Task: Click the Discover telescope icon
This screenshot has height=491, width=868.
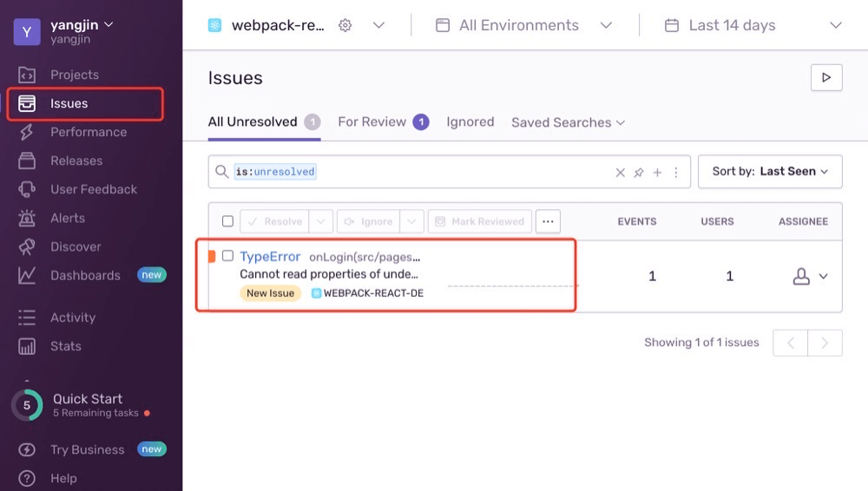Action: (x=27, y=247)
